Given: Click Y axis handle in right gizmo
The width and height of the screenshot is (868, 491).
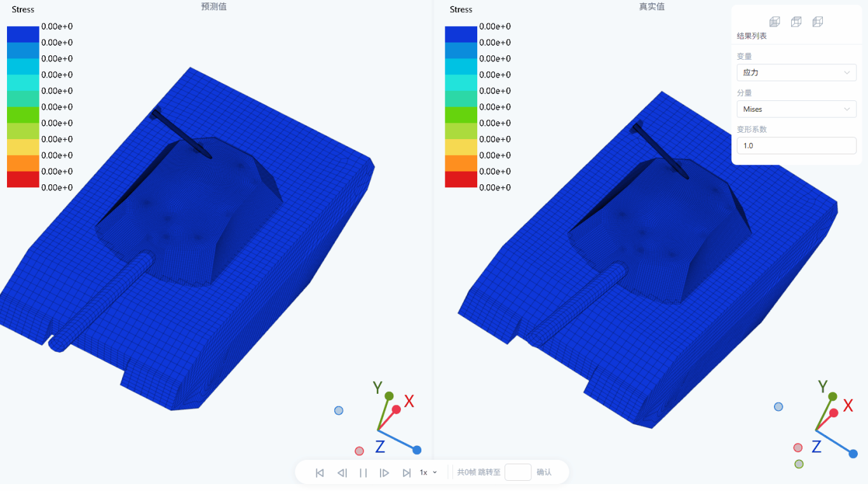Looking at the screenshot, I should tap(832, 396).
